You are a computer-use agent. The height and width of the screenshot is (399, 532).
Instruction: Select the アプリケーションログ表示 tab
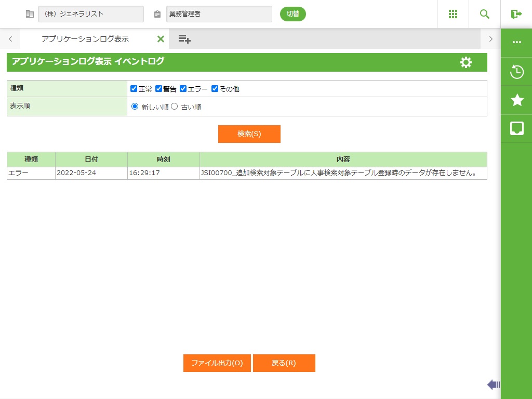pyautogui.click(x=85, y=39)
